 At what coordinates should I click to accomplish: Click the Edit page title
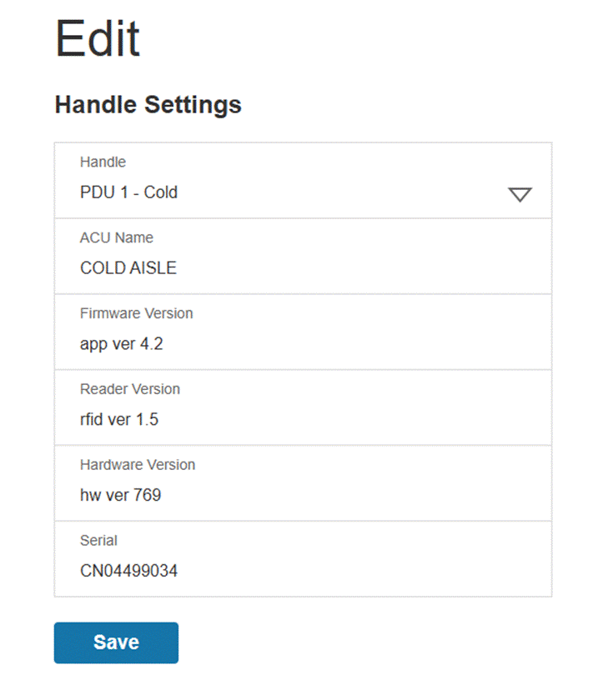click(97, 38)
